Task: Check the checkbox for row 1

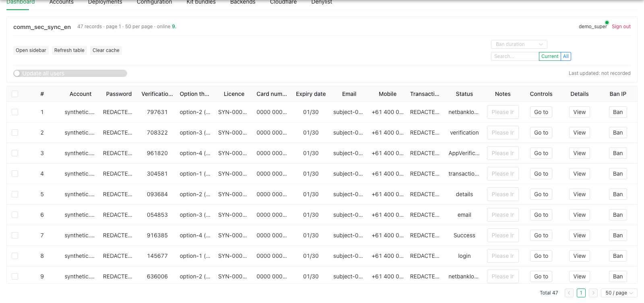Action: [15, 112]
